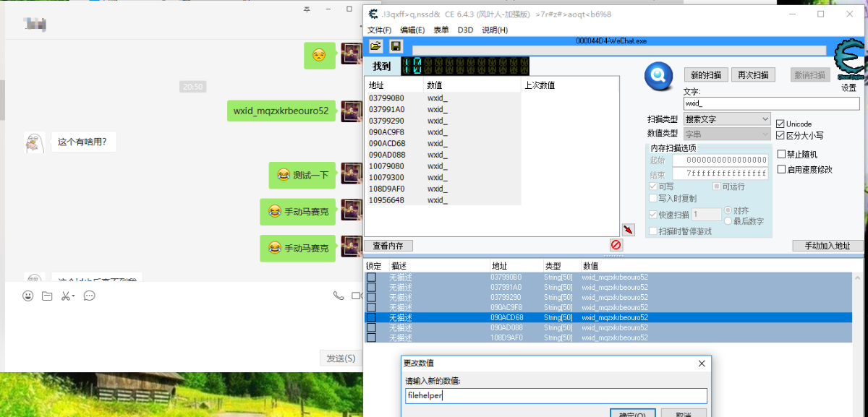The width and height of the screenshot is (868, 417).
Task: Select found address 10956648 in results
Action: [x=443, y=200]
